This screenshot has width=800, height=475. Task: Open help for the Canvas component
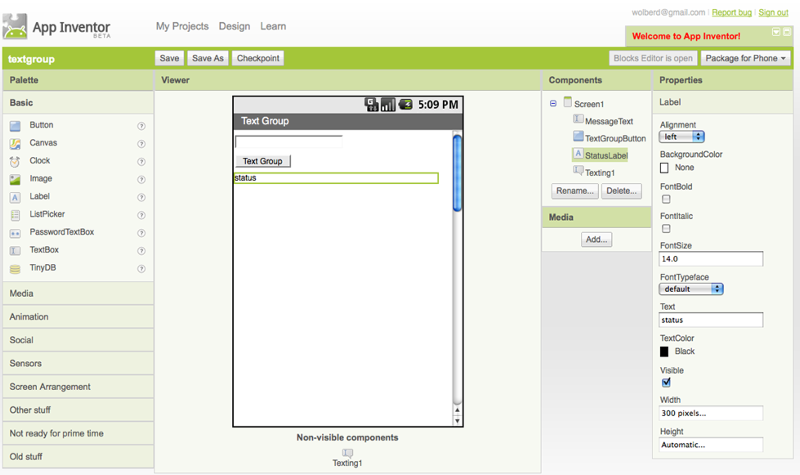click(141, 144)
